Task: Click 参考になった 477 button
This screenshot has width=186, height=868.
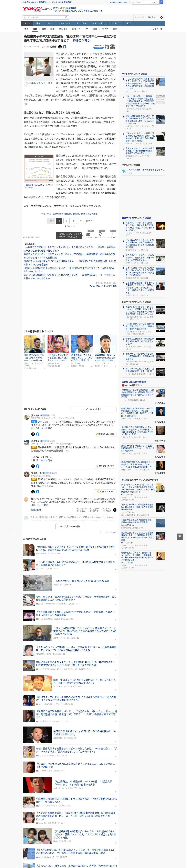Action: pos(105,466)
